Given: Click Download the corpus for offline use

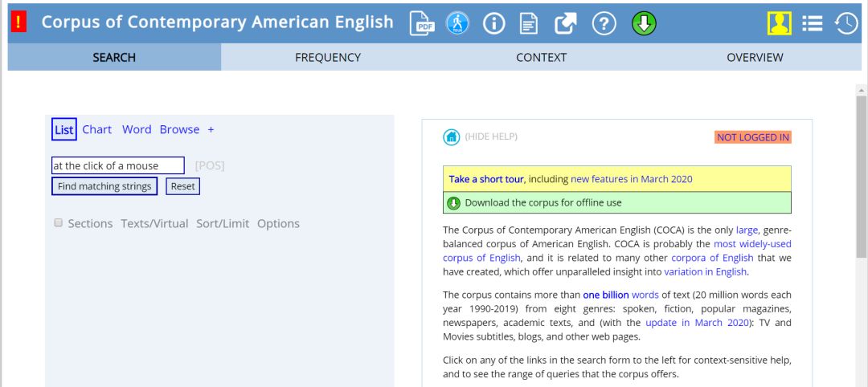Looking at the screenshot, I should tap(543, 203).
